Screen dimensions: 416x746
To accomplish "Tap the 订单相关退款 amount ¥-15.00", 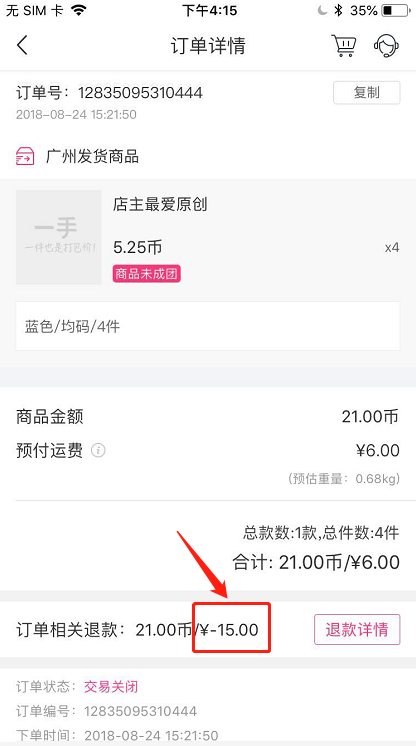I will [229, 630].
